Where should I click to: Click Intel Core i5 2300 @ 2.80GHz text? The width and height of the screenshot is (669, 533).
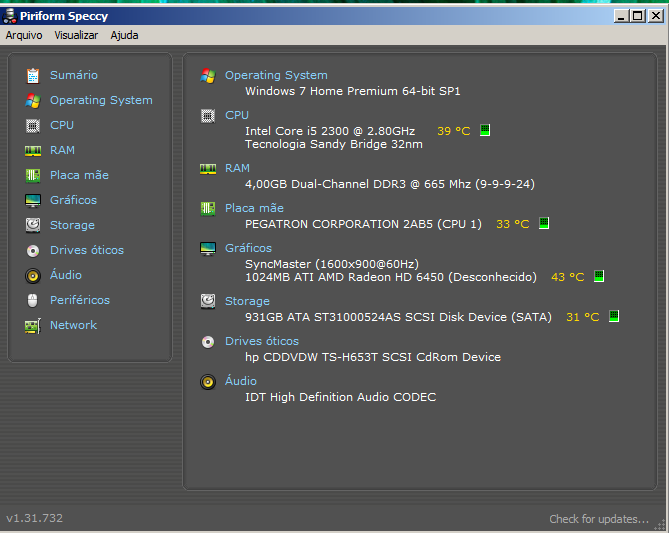click(330, 131)
